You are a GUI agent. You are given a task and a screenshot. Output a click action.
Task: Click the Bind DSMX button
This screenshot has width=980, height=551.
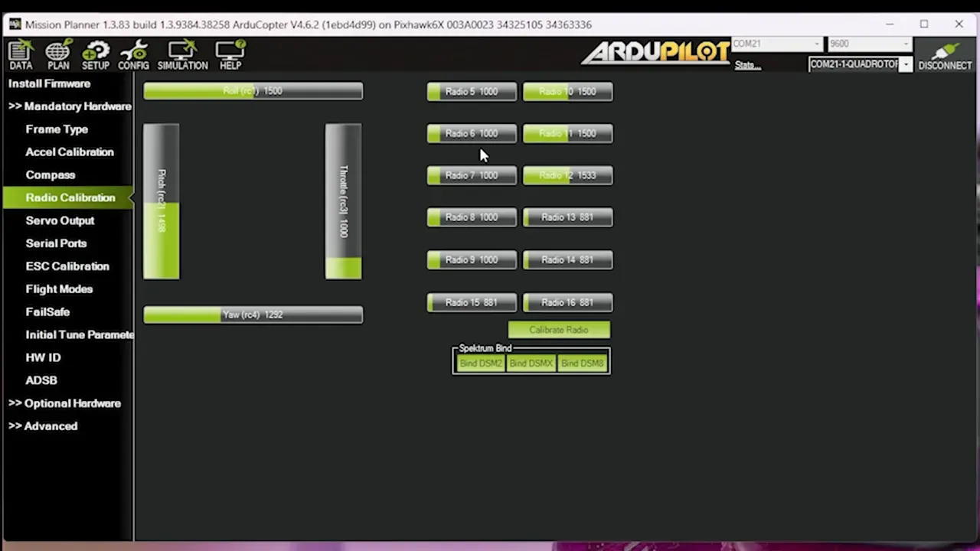[x=531, y=364]
